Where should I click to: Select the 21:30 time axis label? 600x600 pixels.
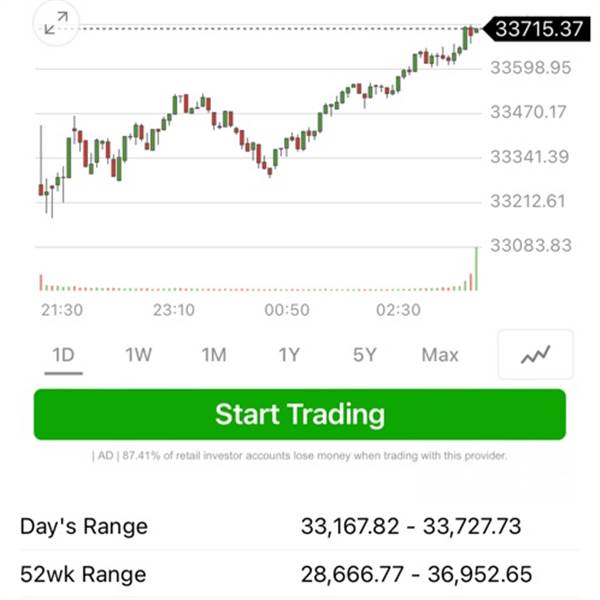point(62,310)
